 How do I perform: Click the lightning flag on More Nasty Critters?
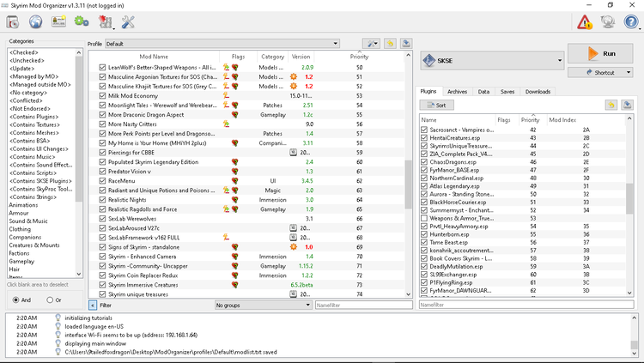click(226, 124)
